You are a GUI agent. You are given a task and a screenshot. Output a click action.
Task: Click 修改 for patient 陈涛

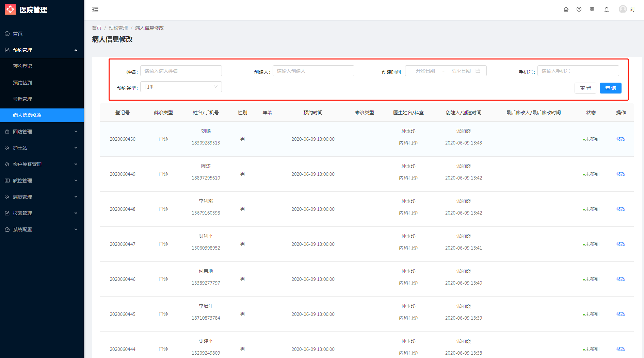click(621, 174)
